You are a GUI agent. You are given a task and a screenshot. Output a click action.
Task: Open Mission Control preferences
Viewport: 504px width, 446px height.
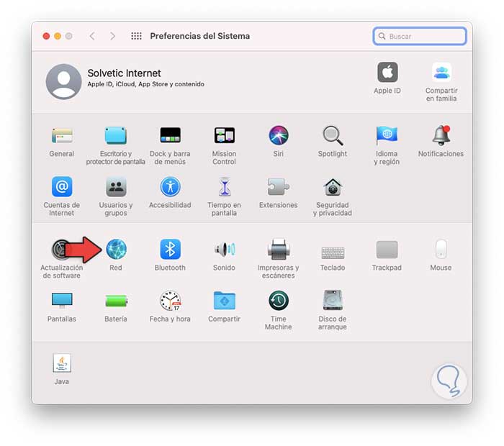(225, 135)
